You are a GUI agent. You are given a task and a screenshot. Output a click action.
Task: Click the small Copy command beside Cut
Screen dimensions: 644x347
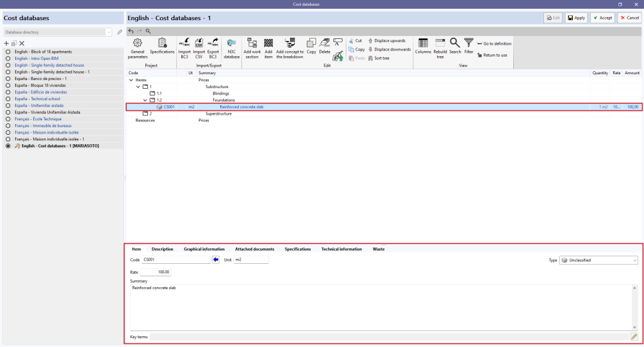[x=357, y=49]
